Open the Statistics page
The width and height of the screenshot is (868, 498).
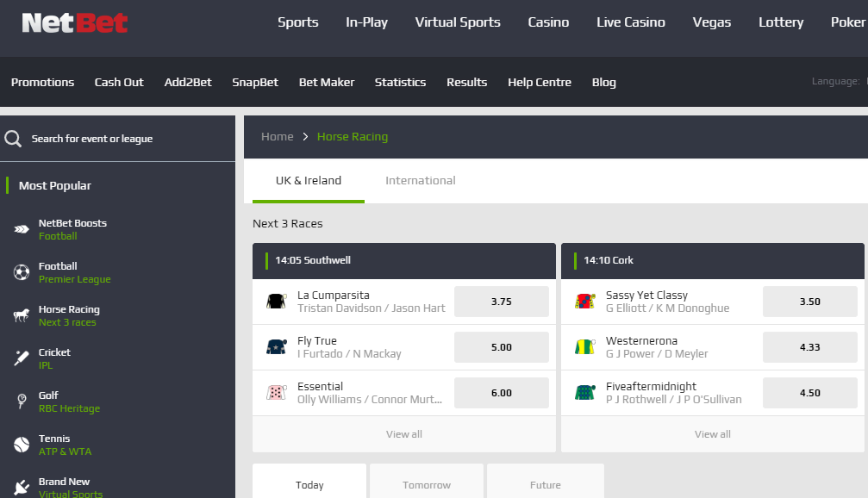400,82
